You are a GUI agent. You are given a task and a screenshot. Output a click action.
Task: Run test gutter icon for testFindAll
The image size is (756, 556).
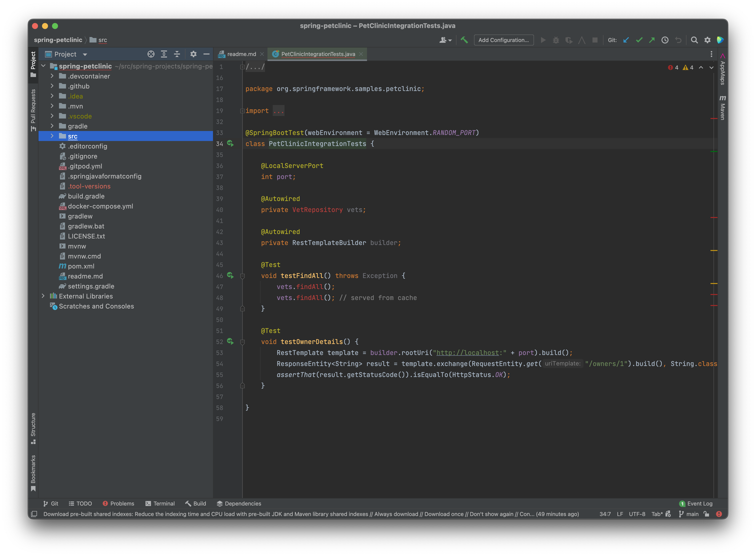pos(230,276)
